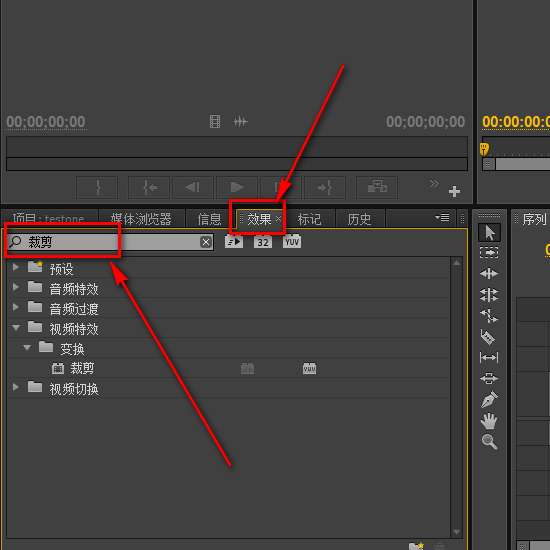550x550 pixels.
Task: Select the Zoom magnifier tool
Action: click(x=489, y=442)
